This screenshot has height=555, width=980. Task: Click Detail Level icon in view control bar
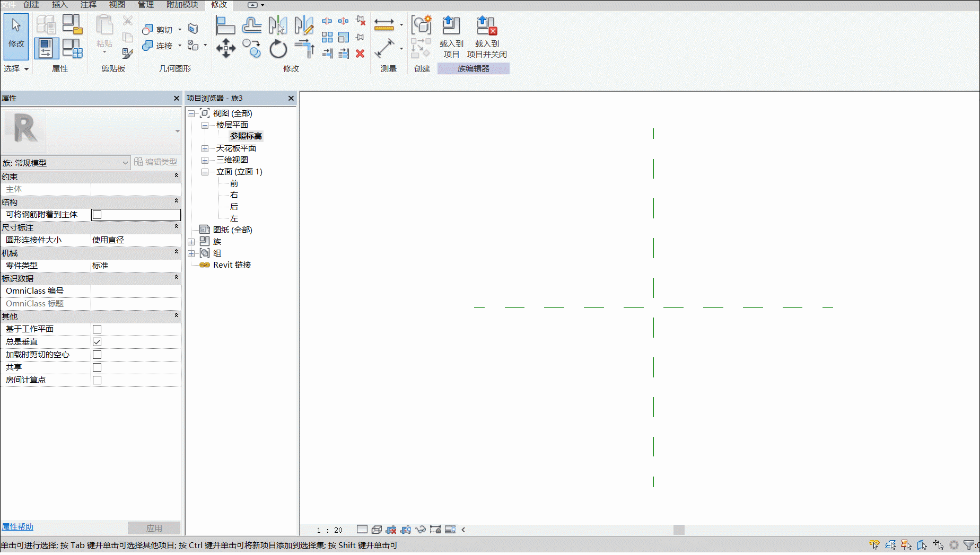tap(362, 530)
